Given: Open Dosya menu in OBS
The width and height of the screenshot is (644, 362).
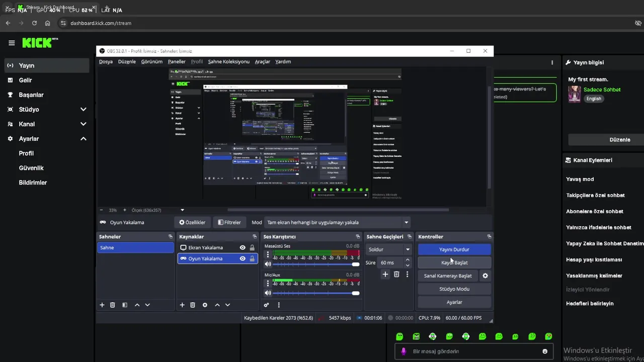Looking at the screenshot, I should [x=106, y=61].
